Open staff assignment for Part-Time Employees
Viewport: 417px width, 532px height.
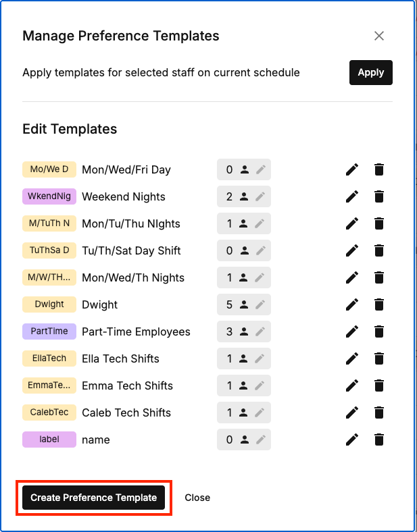point(243,331)
